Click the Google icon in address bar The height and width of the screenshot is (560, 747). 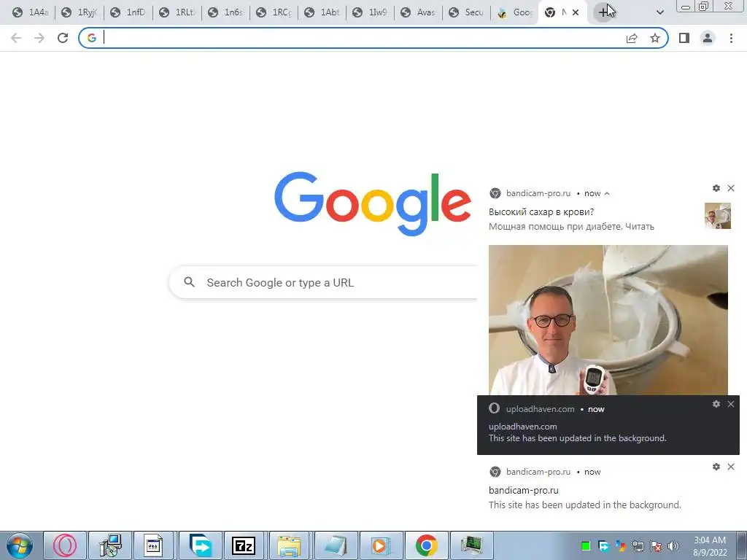tap(92, 38)
